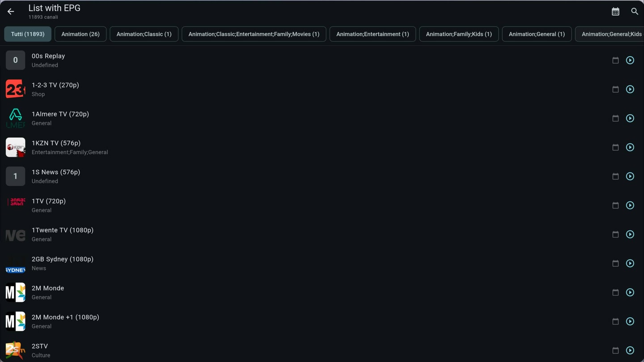The width and height of the screenshot is (644, 362).
Task: Select the '00s Replay' channel name
Action: [48, 56]
